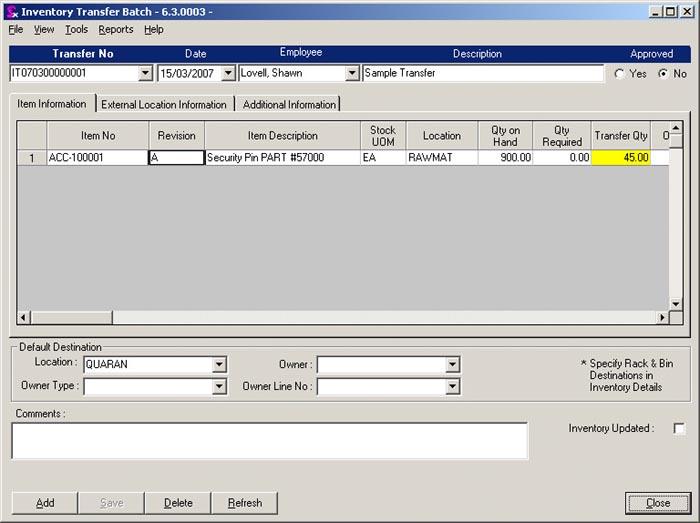Screen dimensions: 700x523
Task: Expand the Transfer No dropdown
Action: (145, 73)
